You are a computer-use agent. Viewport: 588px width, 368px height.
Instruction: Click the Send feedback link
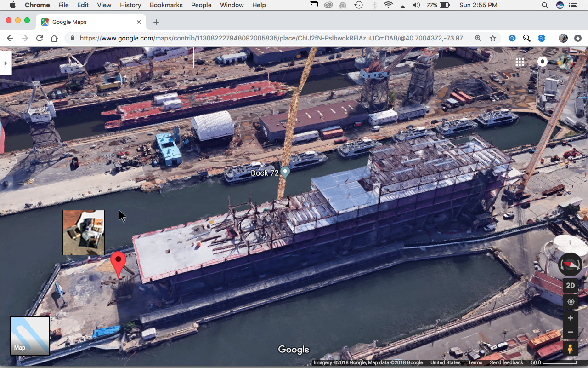coord(506,362)
